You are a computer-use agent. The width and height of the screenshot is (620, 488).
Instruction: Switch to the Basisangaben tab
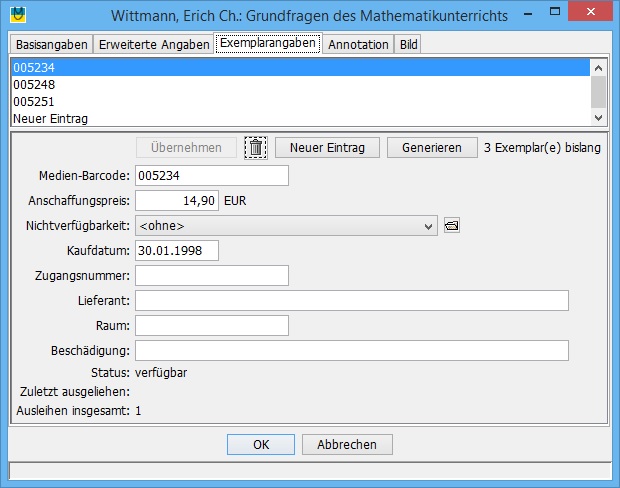(52, 45)
